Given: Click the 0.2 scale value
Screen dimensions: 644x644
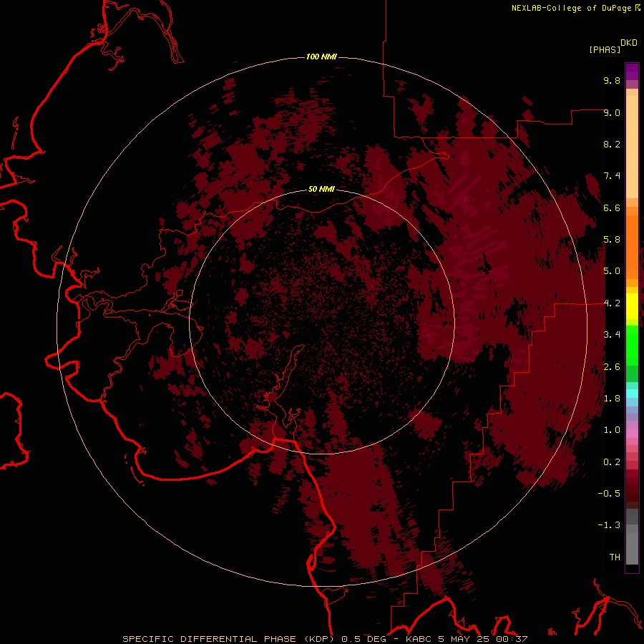Looking at the screenshot, I should point(612,462).
